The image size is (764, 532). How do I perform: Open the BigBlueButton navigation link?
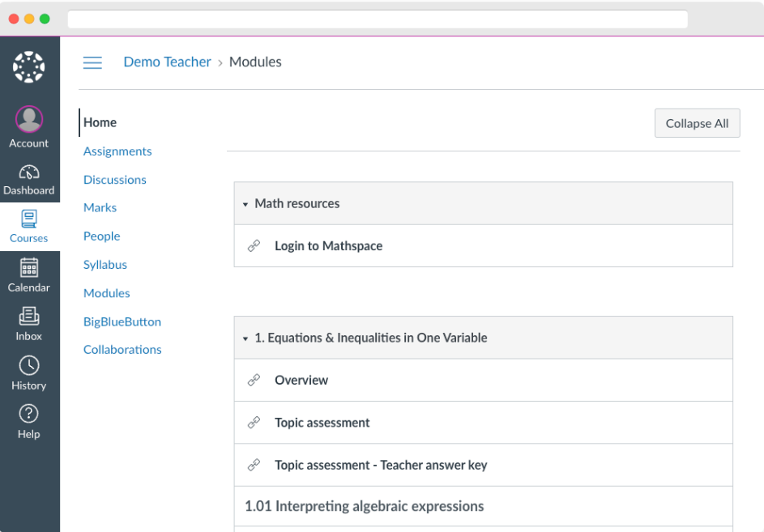tap(122, 322)
